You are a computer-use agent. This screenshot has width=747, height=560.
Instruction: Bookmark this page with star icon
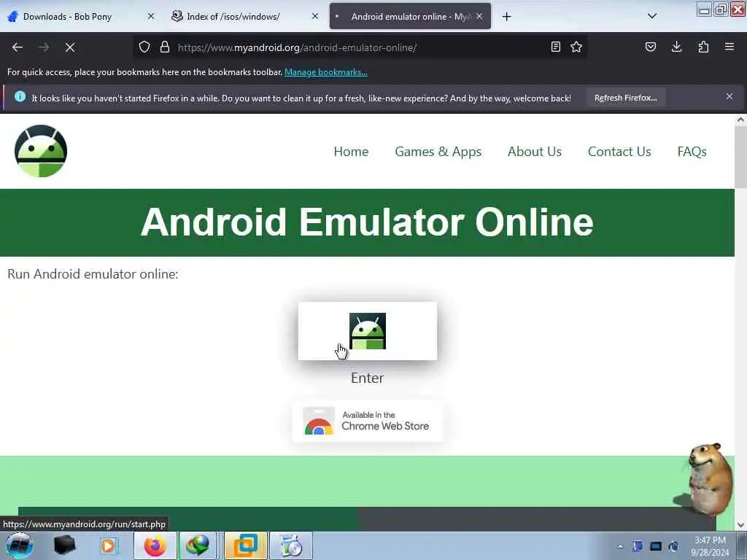point(576,47)
